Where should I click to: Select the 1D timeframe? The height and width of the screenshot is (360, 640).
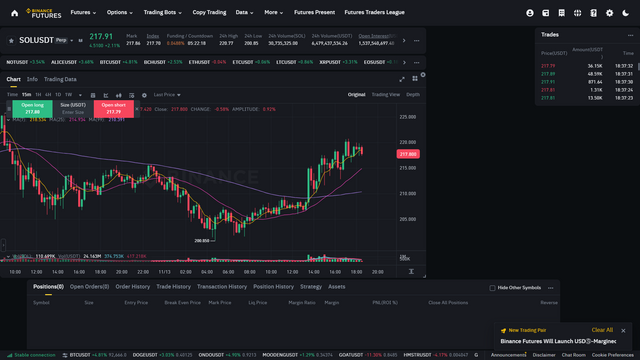[x=58, y=95]
